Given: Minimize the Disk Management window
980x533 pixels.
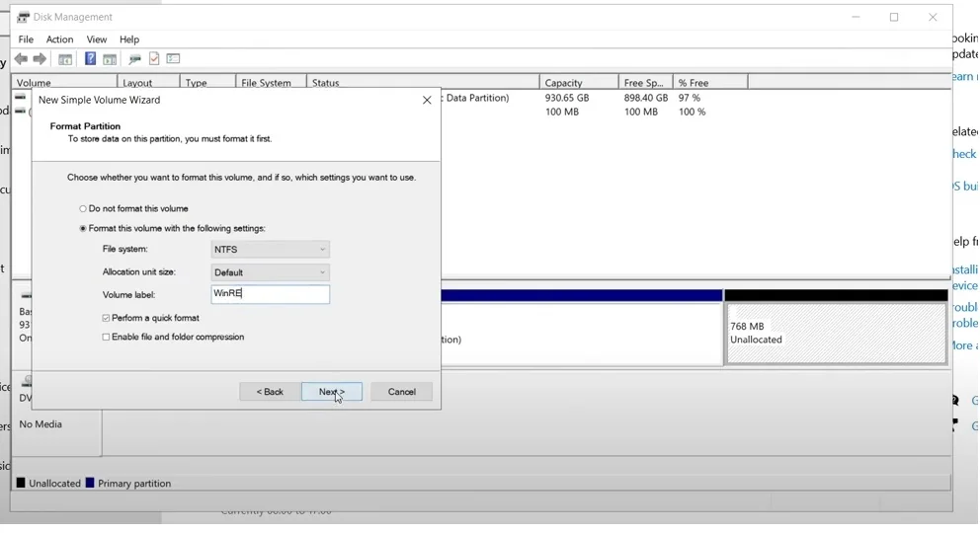Looking at the screenshot, I should coord(856,17).
